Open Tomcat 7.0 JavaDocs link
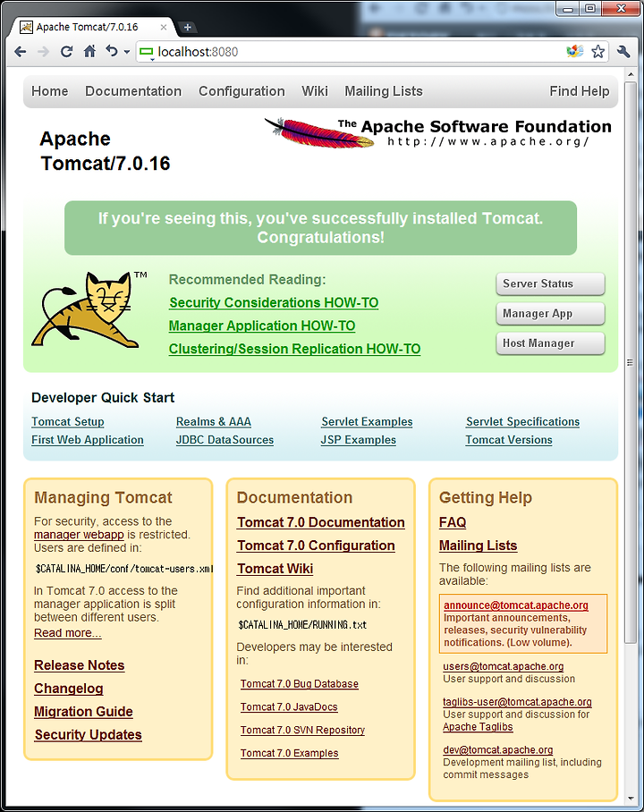Viewport: 644px width, 812px height. 289,706
